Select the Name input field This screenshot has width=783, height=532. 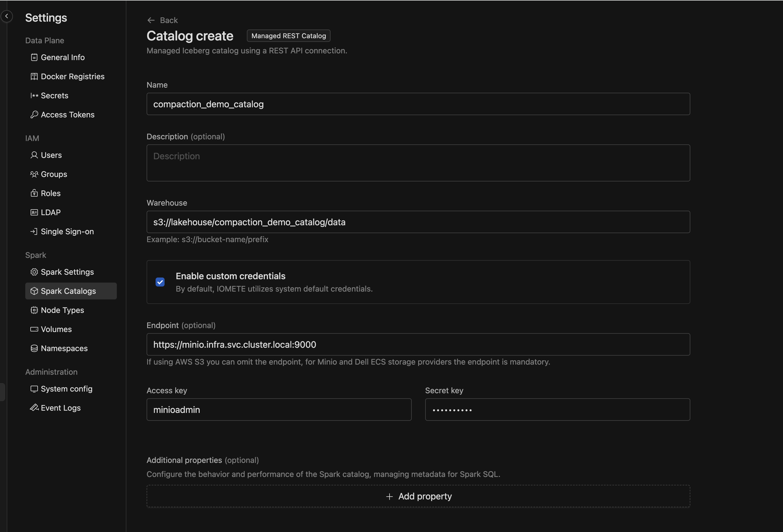click(418, 104)
